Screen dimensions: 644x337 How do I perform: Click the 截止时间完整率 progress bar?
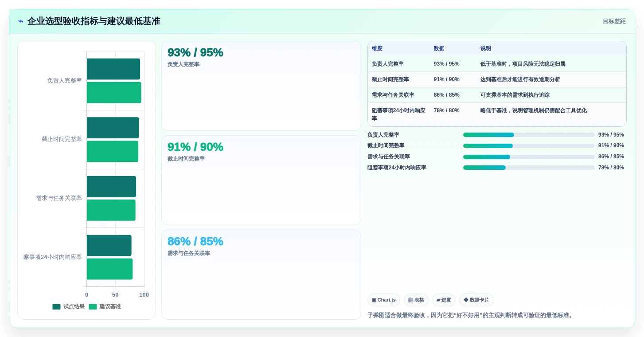[529, 146]
